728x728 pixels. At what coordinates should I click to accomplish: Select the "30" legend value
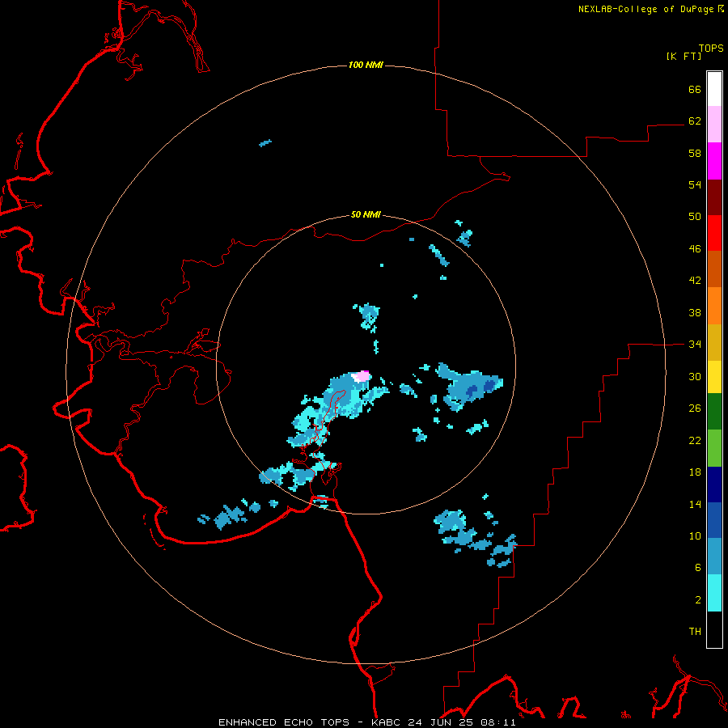(695, 376)
